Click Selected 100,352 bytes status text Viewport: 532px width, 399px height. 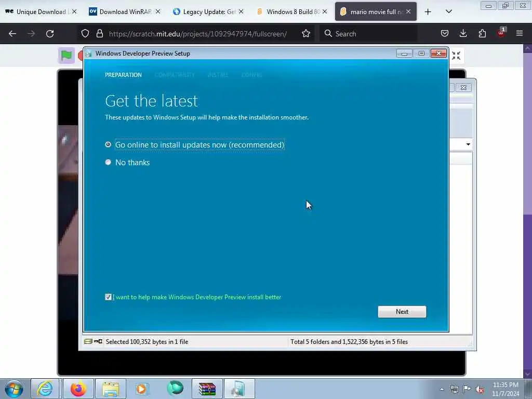pyautogui.click(x=147, y=342)
